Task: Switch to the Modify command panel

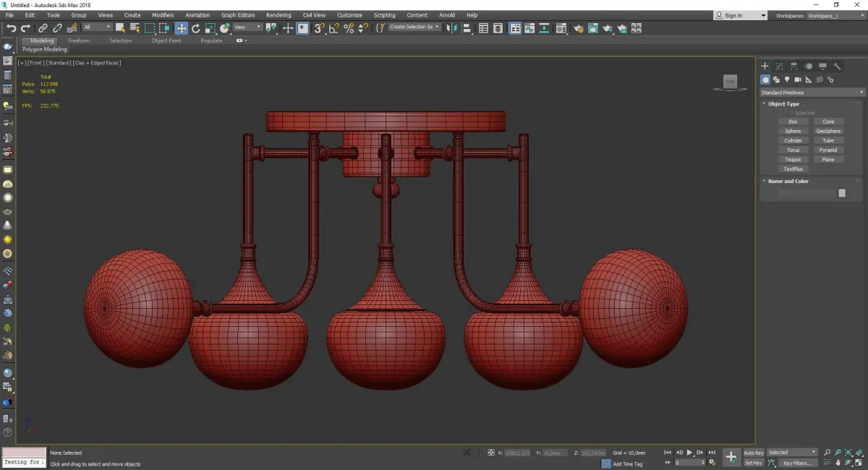Action: click(x=779, y=66)
